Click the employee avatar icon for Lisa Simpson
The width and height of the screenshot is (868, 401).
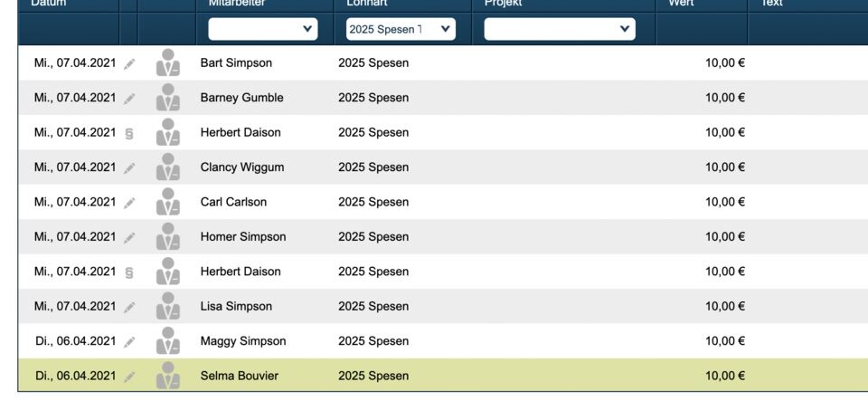168,307
